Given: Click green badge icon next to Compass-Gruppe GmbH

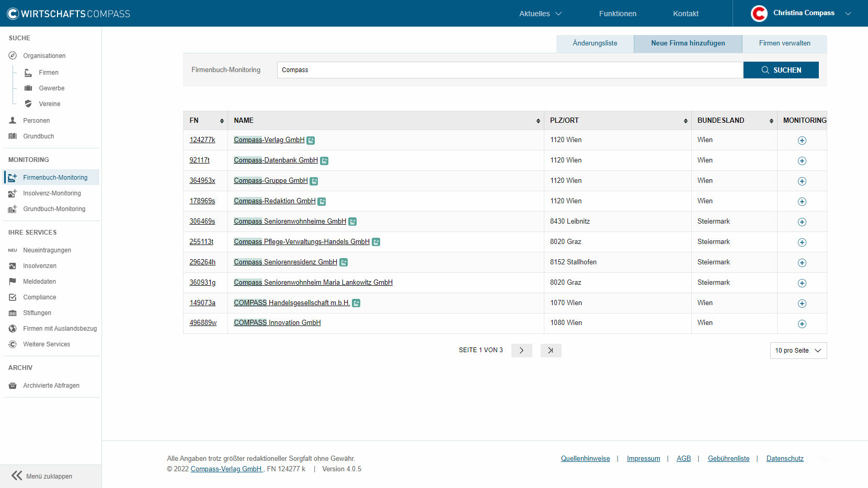Looking at the screenshot, I should coord(314,181).
